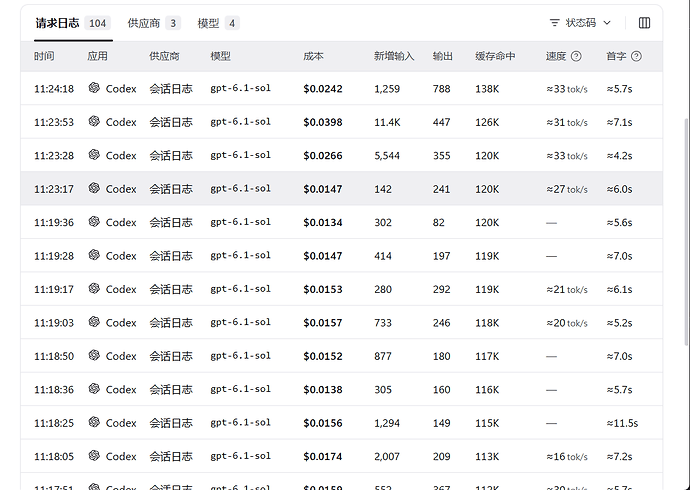The image size is (690, 490).
Task: Click the vertical scrollbar on the right edge
Action: tap(687, 231)
